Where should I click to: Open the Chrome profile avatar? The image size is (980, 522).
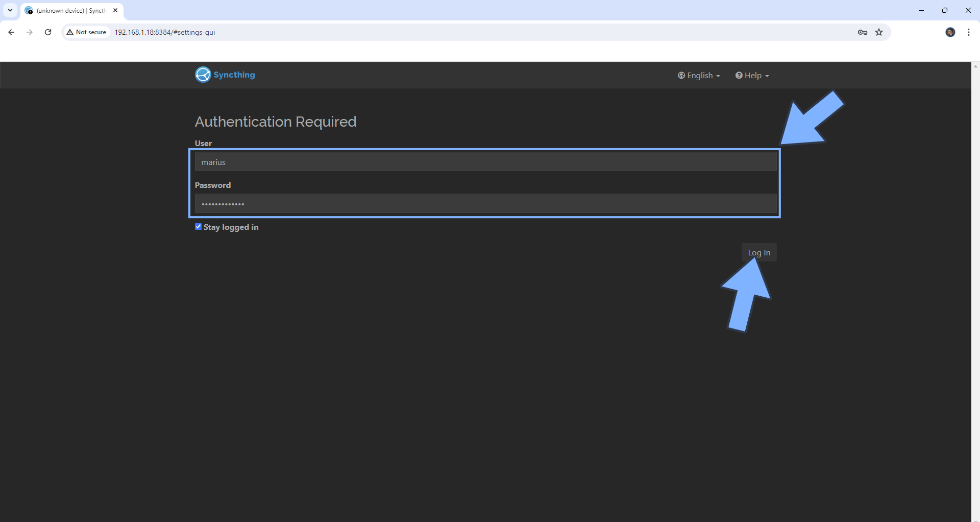[950, 32]
